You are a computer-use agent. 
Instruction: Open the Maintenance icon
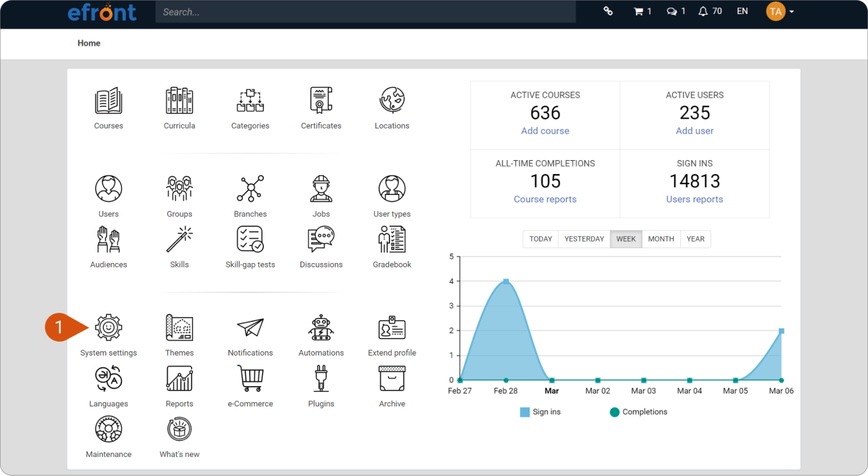(109, 429)
